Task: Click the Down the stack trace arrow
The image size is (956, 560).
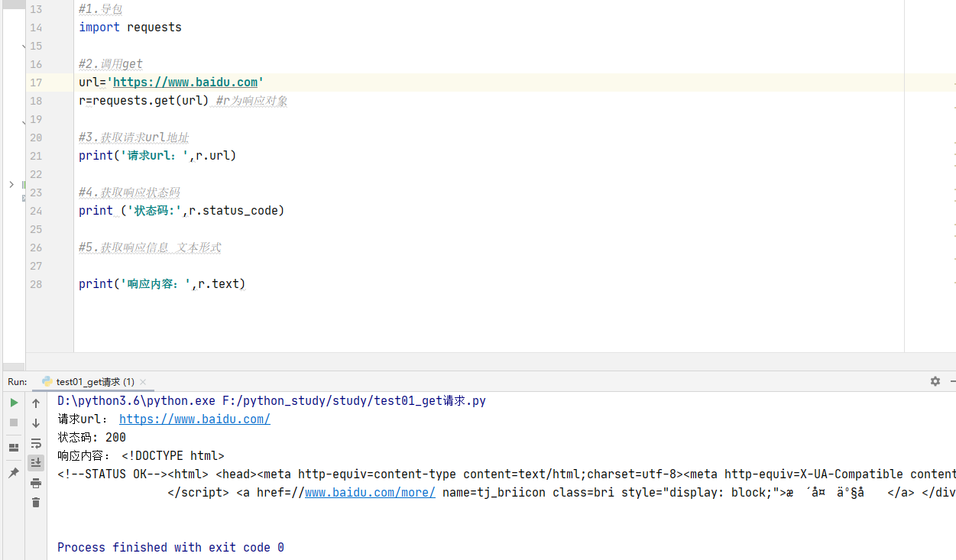Action: click(x=36, y=422)
